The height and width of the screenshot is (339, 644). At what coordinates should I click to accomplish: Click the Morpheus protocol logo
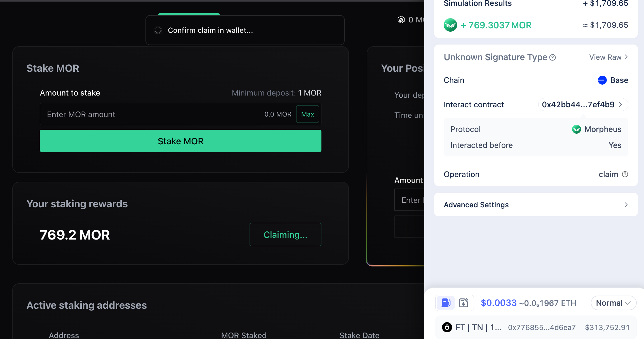[576, 129]
